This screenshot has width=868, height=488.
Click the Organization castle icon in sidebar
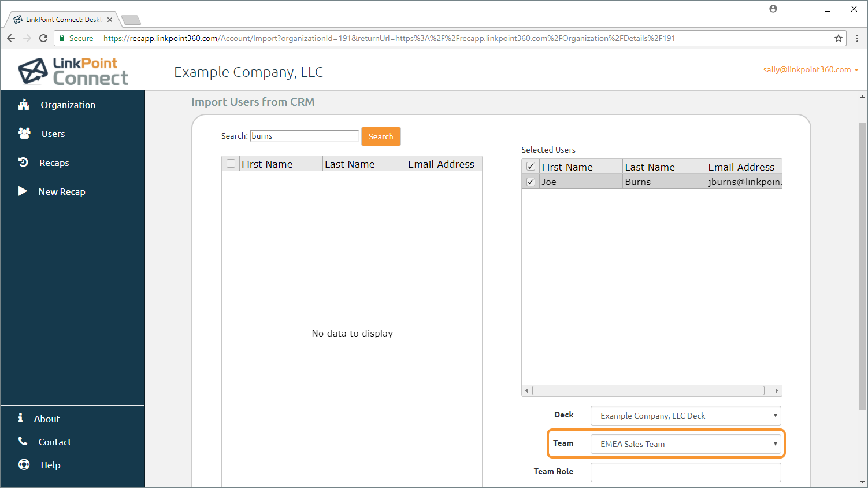click(x=24, y=105)
